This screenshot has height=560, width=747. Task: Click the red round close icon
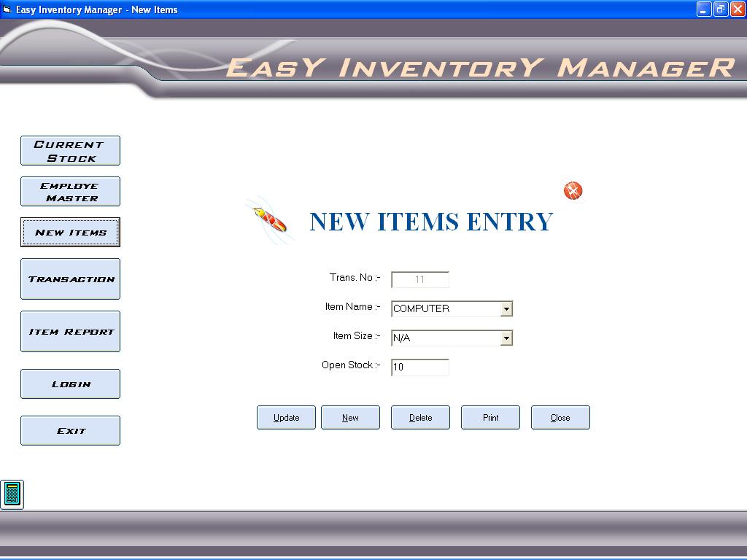point(573,191)
